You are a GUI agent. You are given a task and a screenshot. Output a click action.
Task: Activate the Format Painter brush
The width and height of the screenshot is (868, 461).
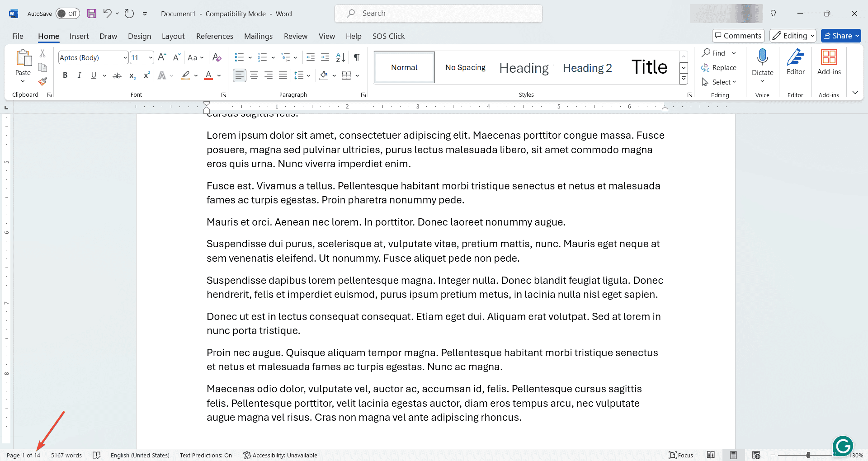[x=42, y=81]
